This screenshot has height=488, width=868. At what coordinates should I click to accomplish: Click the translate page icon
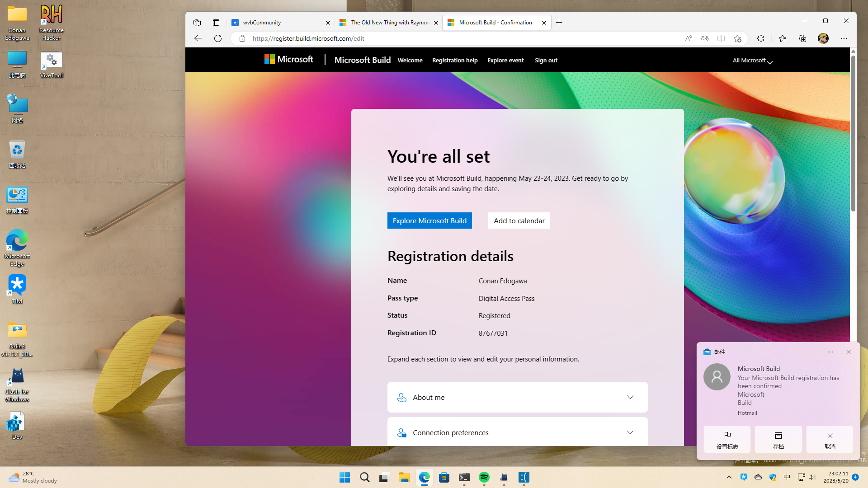pos(705,38)
